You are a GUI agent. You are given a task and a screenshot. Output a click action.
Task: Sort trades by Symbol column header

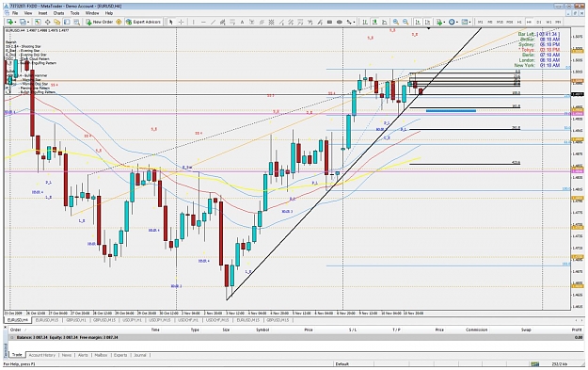(262, 330)
